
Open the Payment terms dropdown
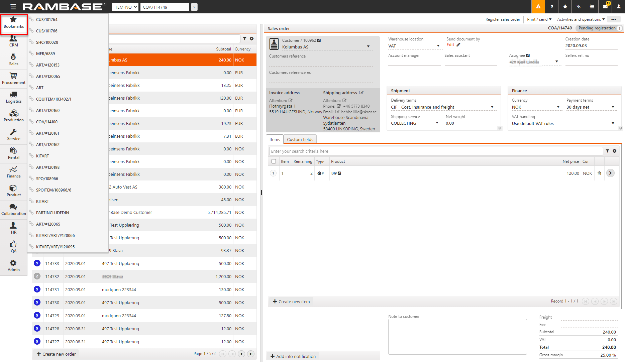point(613,107)
